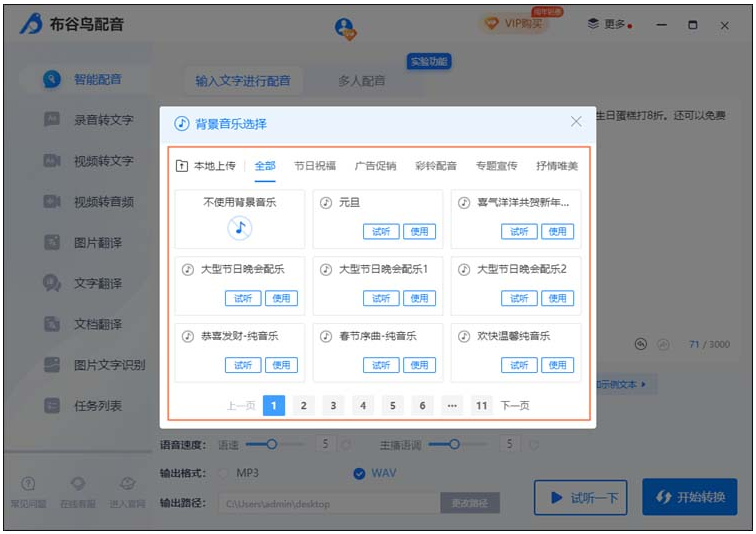Adjust the 语速 speed slider
This screenshot has height=534, width=756.
pos(270,443)
